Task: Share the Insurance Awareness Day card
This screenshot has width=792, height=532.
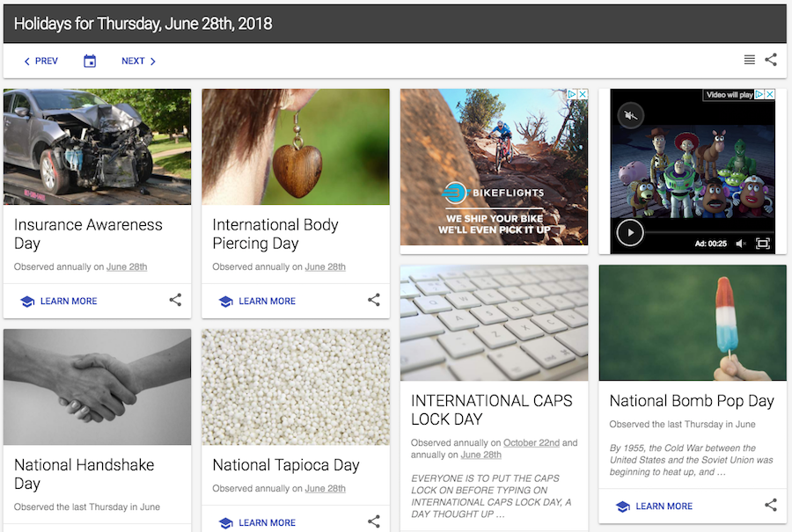Action: 175,300
